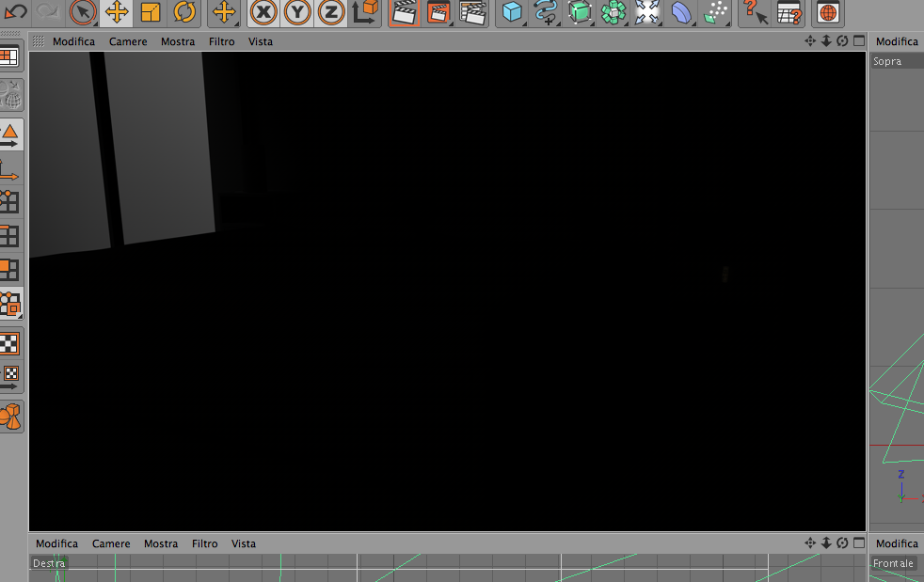The height and width of the screenshot is (582, 924).
Task: Toggle X axis lock
Action: 263,12
